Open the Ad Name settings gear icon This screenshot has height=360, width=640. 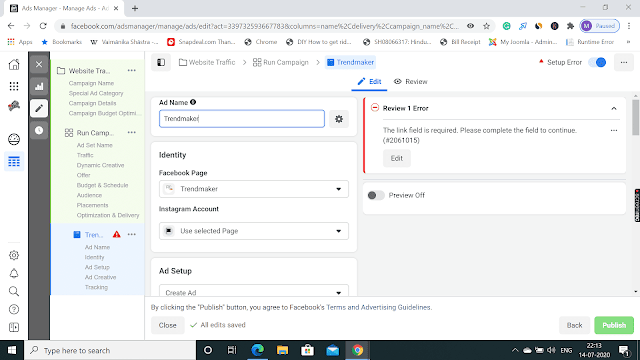click(x=339, y=119)
